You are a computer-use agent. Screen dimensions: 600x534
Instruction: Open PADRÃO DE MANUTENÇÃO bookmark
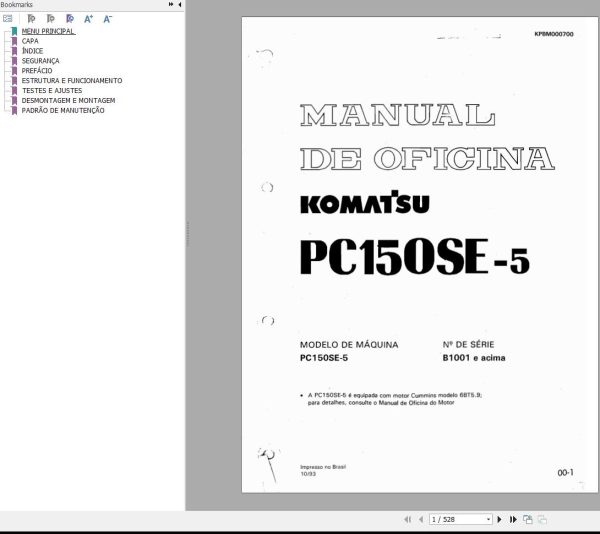63,111
